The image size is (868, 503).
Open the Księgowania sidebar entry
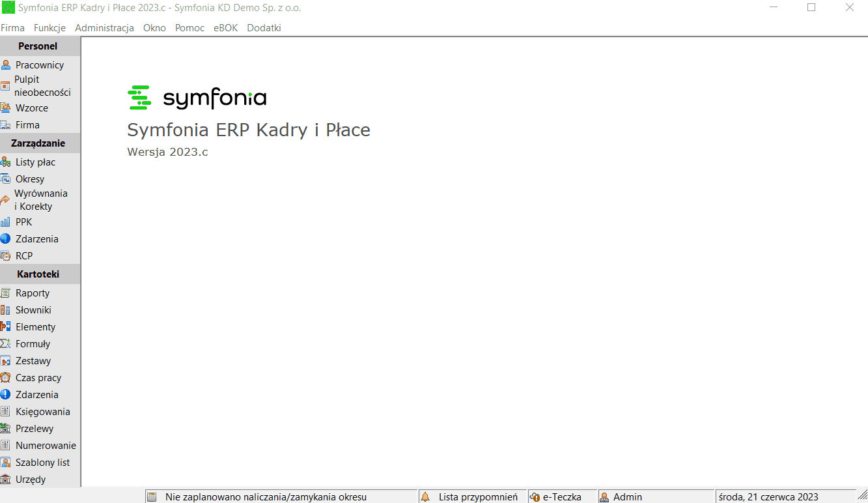[x=43, y=412]
